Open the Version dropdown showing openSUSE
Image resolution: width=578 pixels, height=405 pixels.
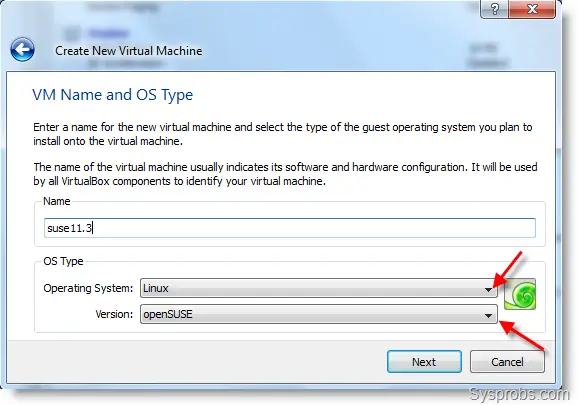coord(318,314)
